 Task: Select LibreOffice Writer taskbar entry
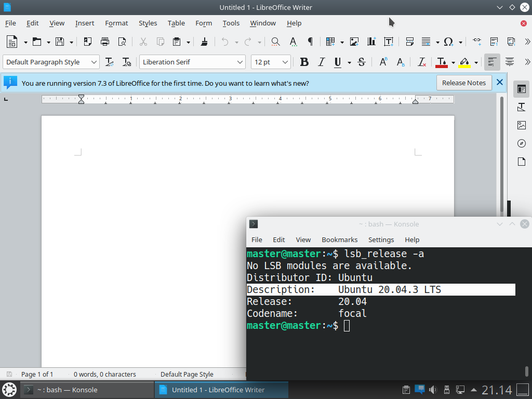221,390
